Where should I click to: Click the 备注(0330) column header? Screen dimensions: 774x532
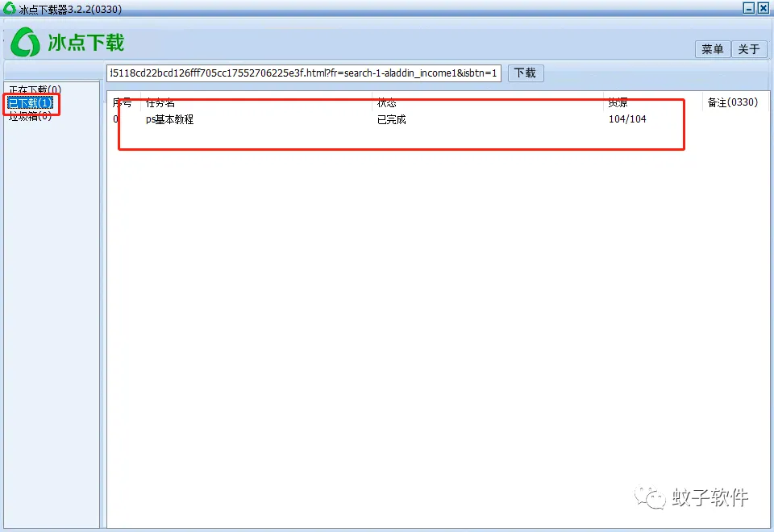[733, 102]
